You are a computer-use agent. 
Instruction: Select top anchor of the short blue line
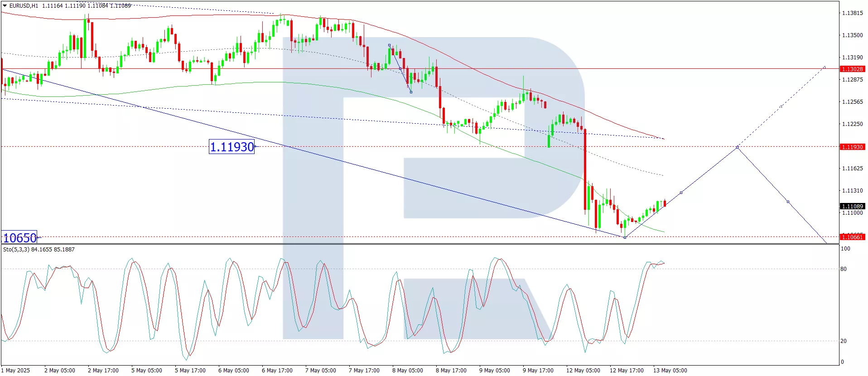(389, 45)
